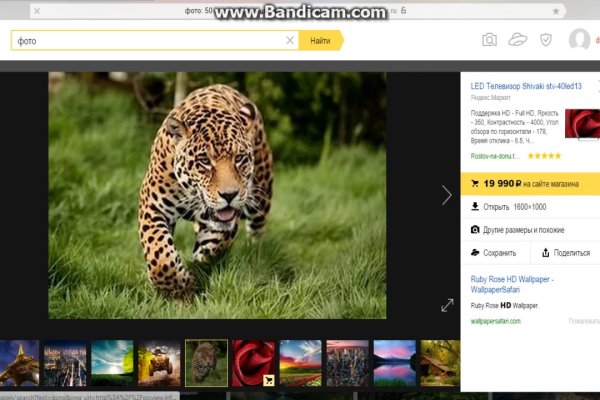This screenshot has width=600, height=400.
Task: Select the red rose thumbnail
Action: (253, 363)
